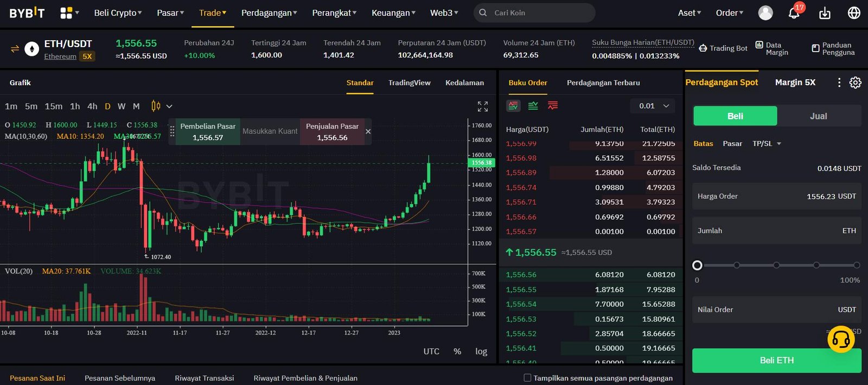Switch to Beli buy side
This screenshot has width=868, height=385.
[x=735, y=116]
